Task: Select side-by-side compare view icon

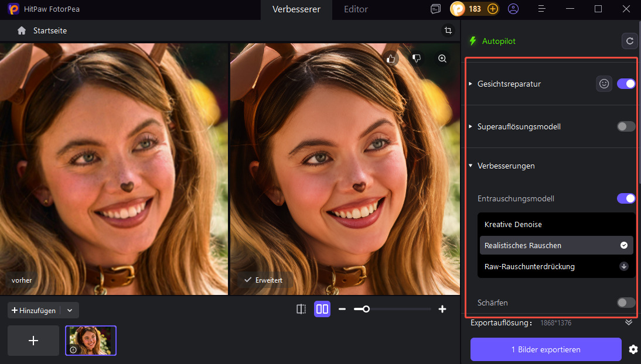Action: [322, 309]
